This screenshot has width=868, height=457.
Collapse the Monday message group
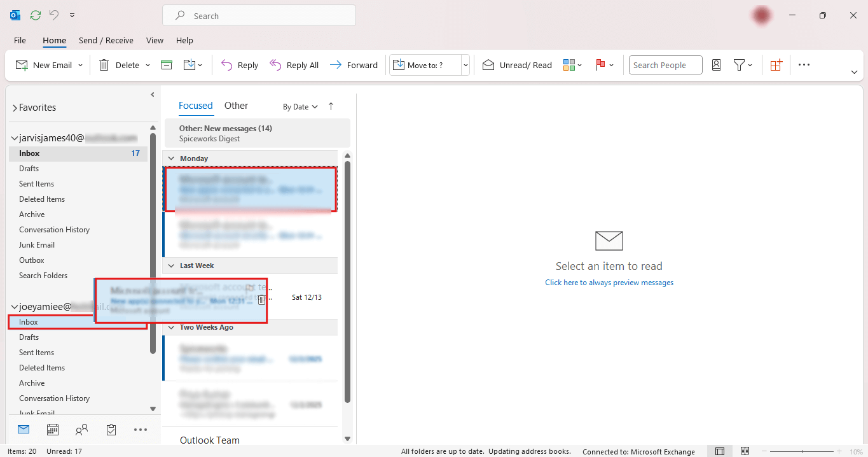click(170, 158)
